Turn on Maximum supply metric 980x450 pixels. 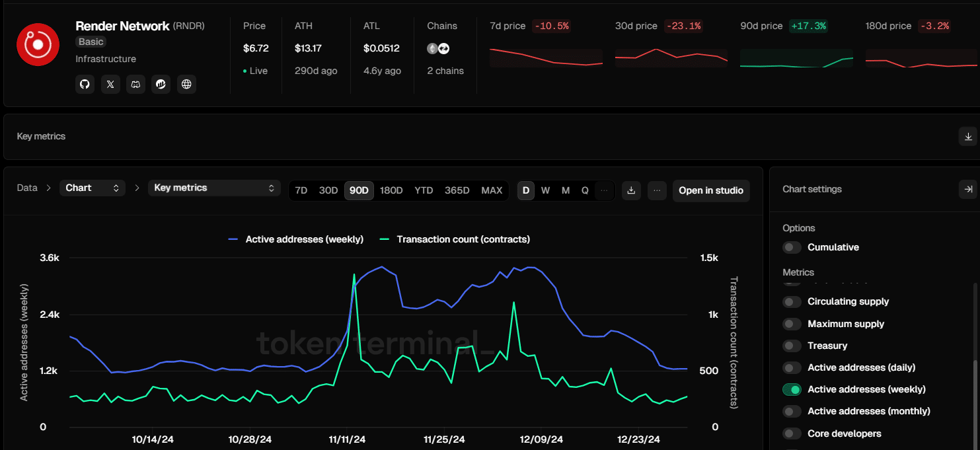(792, 324)
